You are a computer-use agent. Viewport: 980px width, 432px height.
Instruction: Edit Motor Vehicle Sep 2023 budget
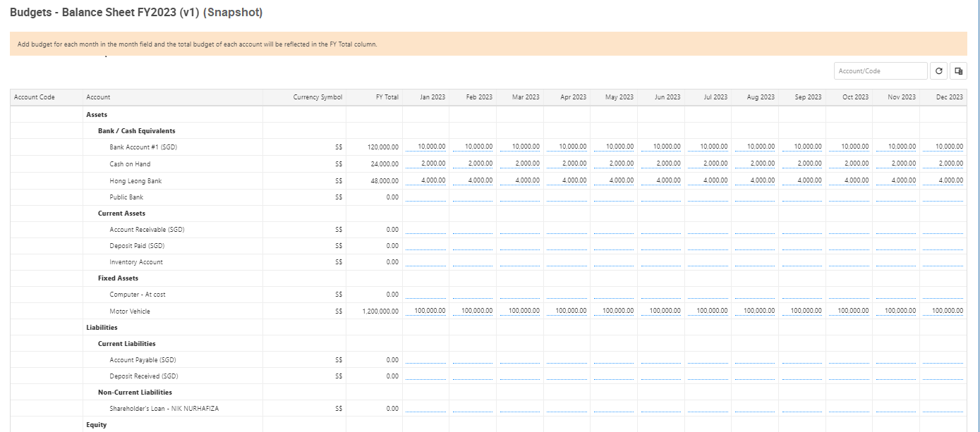(802, 311)
